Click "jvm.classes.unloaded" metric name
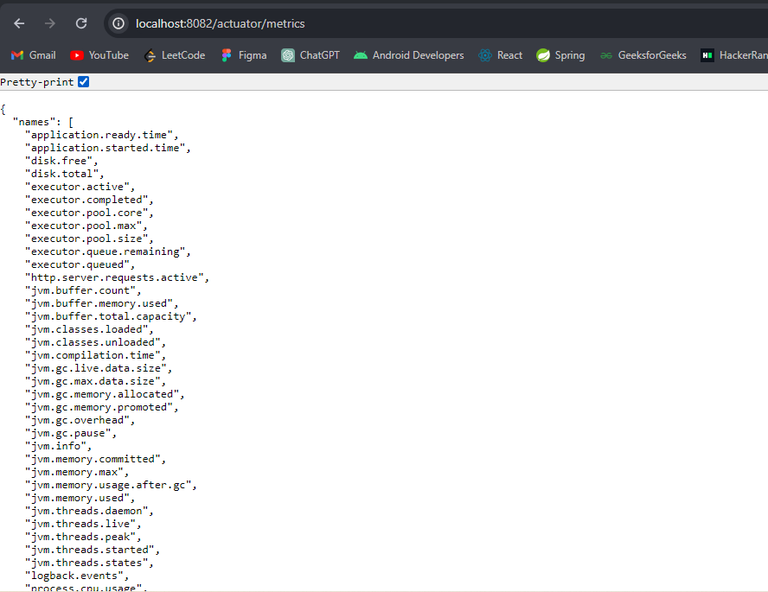Image resolution: width=768 pixels, height=592 pixels. point(93,343)
